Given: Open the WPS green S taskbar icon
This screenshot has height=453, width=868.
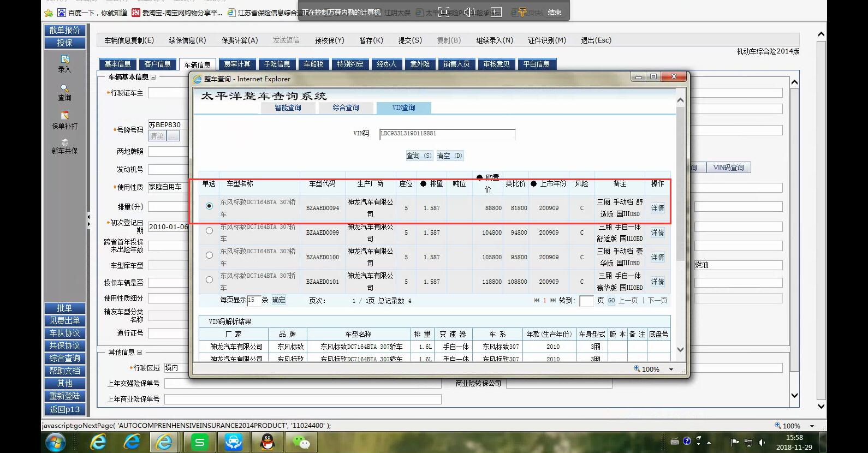Looking at the screenshot, I should pos(200,442).
